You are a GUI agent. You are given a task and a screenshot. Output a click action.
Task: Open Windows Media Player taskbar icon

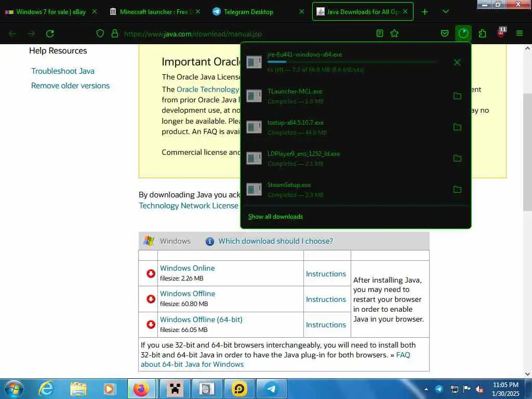pos(109,389)
